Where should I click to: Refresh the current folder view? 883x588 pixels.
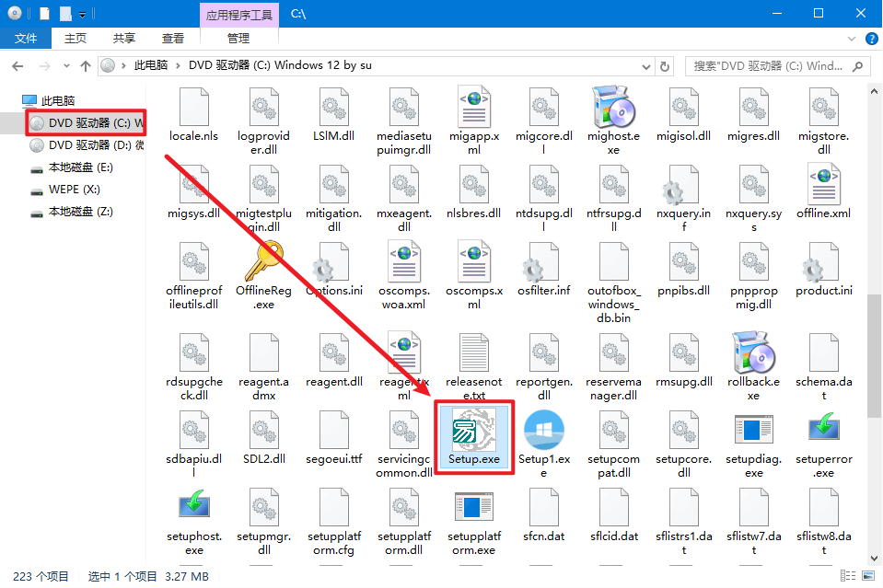coord(664,66)
